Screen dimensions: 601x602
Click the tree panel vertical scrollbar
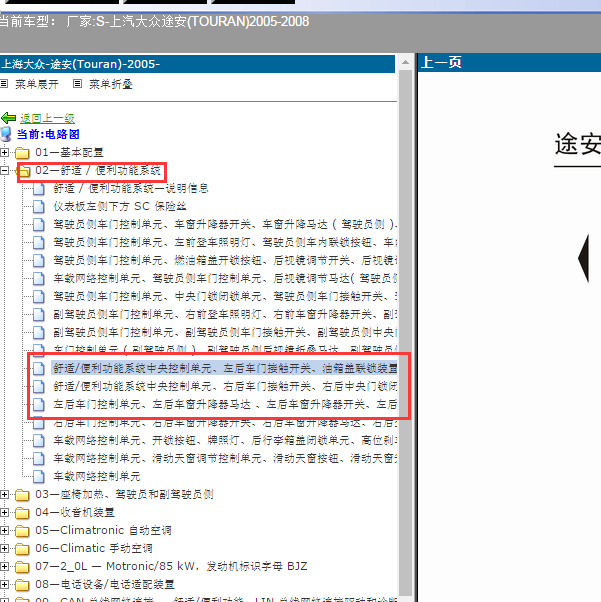405,332
